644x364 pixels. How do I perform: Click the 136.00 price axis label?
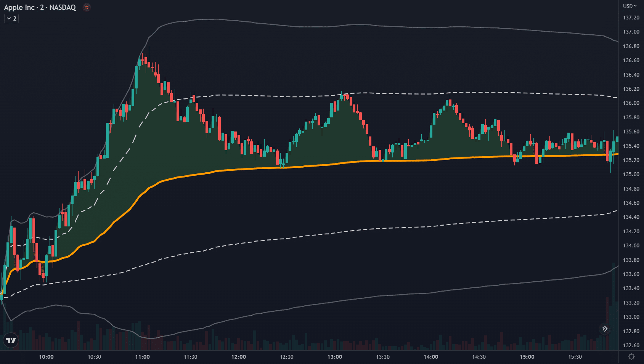tap(631, 103)
